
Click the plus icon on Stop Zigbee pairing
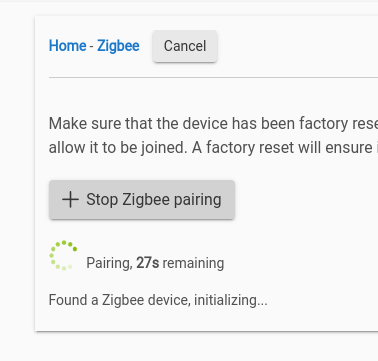(70, 200)
